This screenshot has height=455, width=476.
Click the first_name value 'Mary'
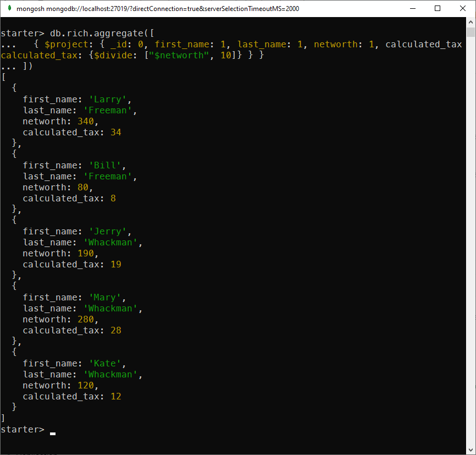pyautogui.click(x=105, y=297)
